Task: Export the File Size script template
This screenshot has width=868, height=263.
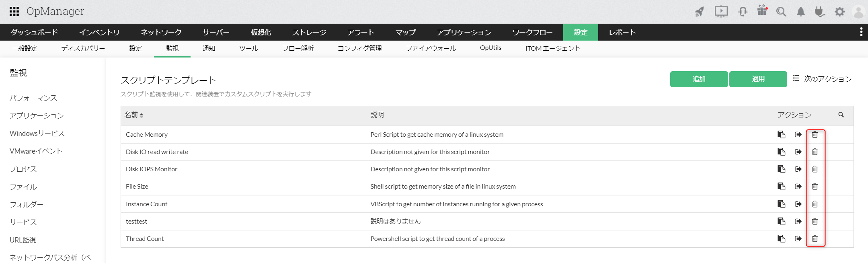Action: (x=798, y=187)
